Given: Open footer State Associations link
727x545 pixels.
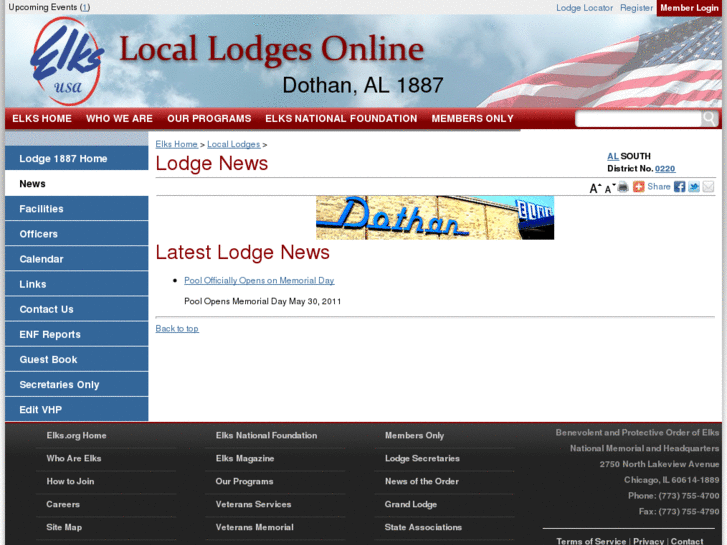Looking at the screenshot, I should coord(423,527).
